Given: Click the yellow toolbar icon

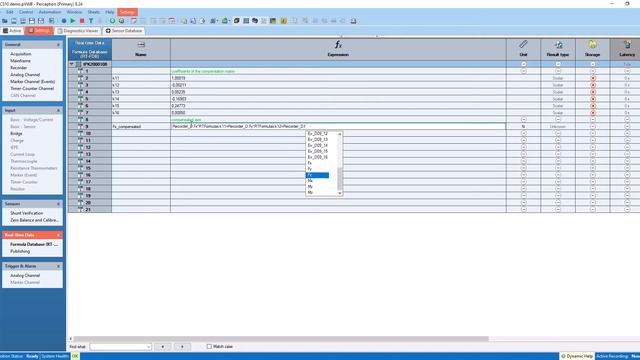Looking at the screenshot, I should pyautogui.click(x=284, y=21).
